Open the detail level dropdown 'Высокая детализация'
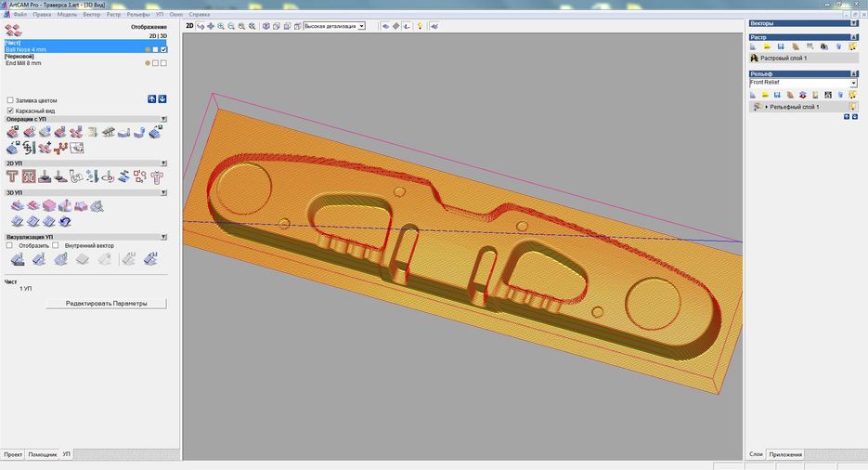This screenshot has height=470, width=868. coord(334,26)
